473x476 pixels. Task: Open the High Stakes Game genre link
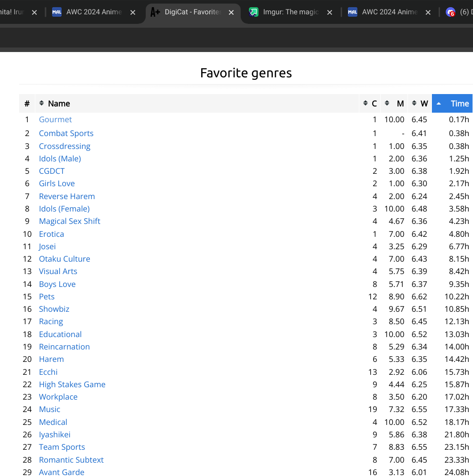point(72,384)
